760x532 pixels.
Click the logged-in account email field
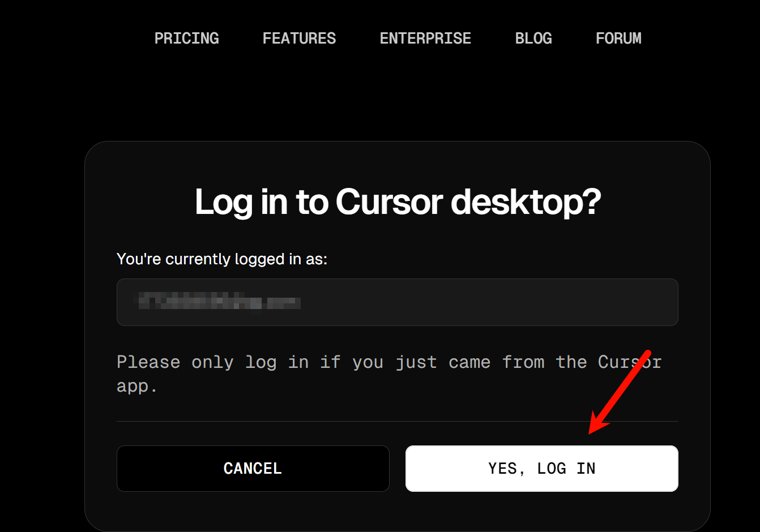[397, 302]
